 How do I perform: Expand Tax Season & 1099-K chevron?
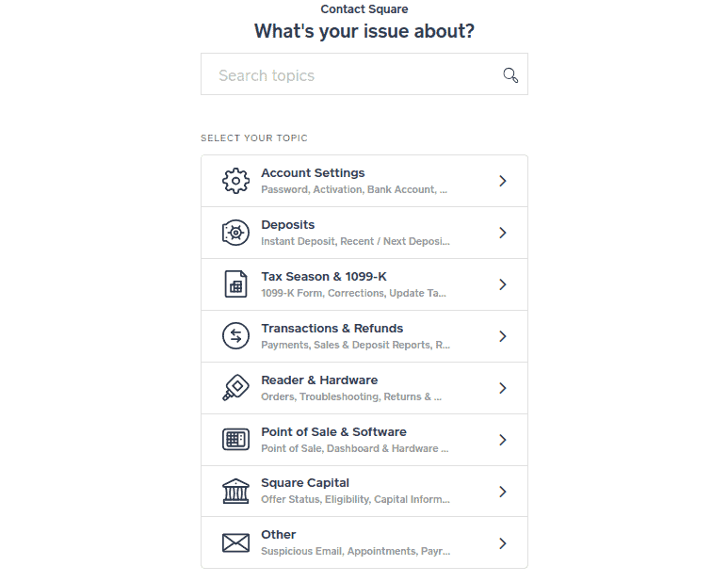[x=502, y=284]
